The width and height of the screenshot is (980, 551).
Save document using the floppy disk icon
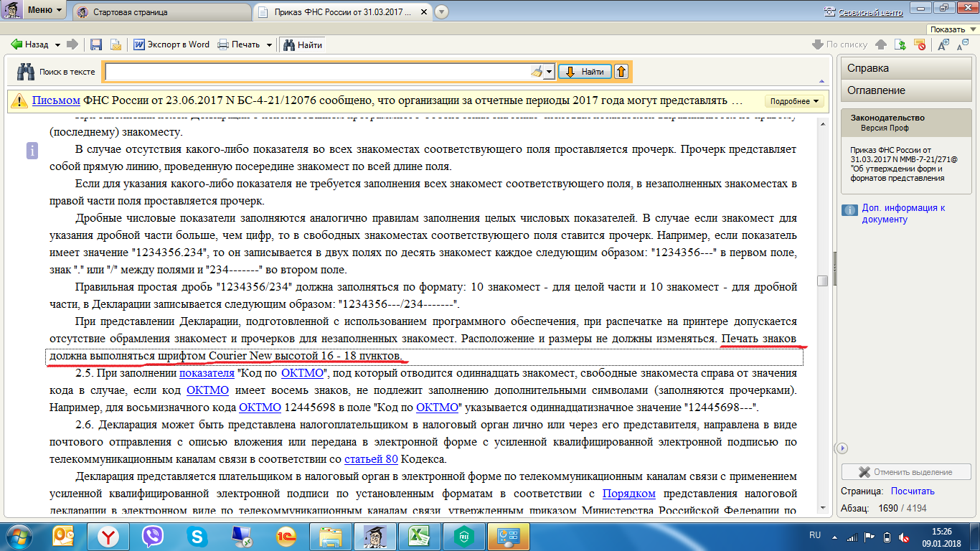[x=96, y=44]
